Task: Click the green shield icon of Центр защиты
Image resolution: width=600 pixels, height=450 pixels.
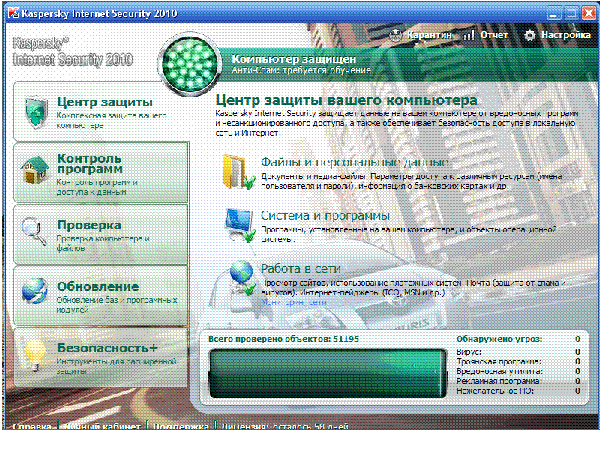Action: click(x=36, y=112)
